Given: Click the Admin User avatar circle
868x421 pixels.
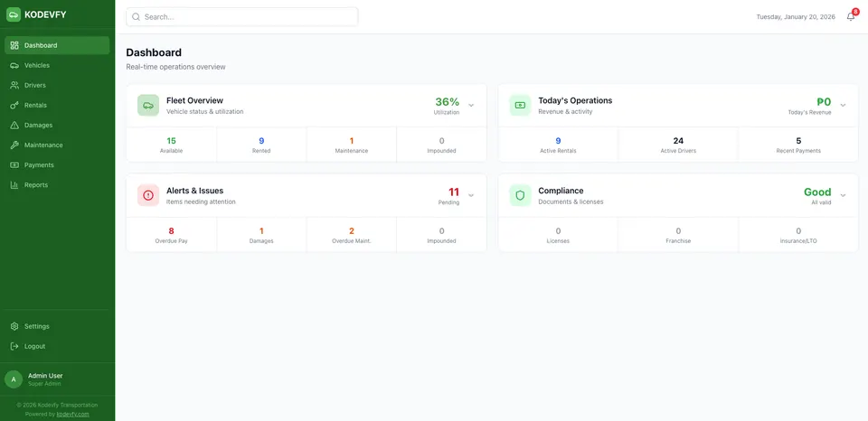Looking at the screenshot, I should click(14, 379).
